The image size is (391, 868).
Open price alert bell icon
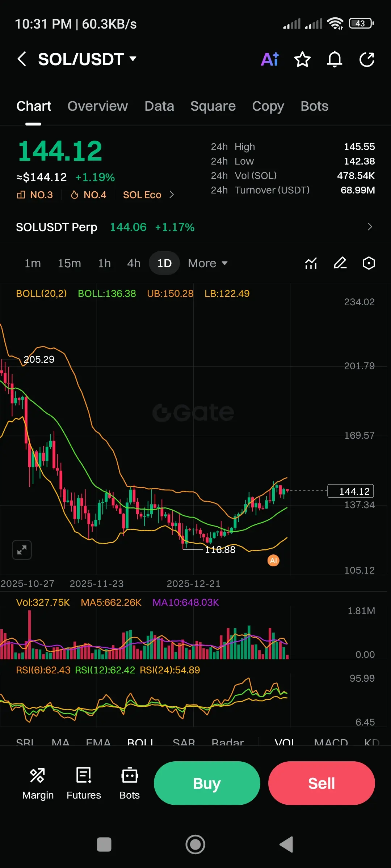point(335,59)
